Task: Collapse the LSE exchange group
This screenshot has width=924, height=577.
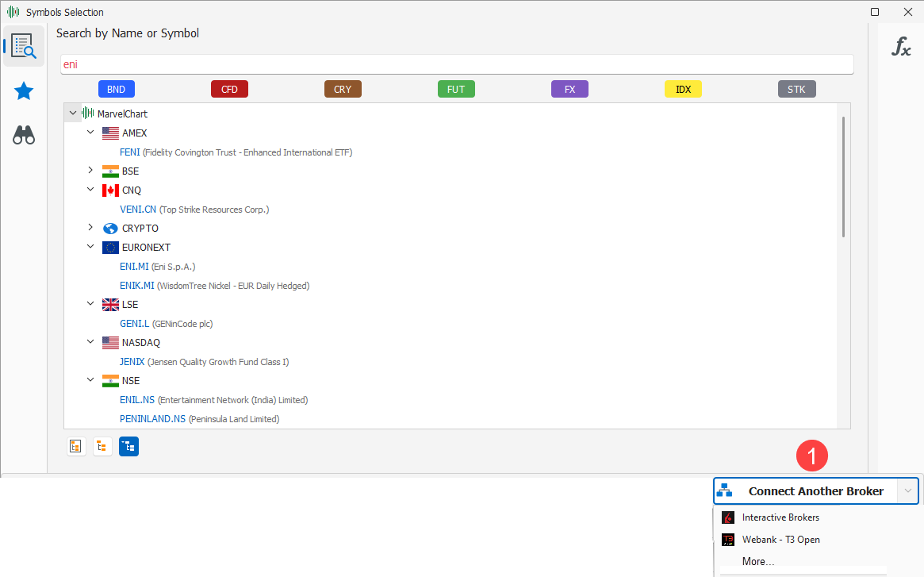Action: tap(90, 304)
